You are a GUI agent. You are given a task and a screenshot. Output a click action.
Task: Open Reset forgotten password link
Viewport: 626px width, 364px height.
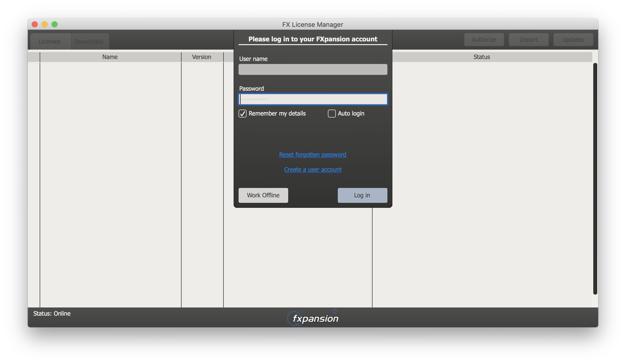click(x=313, y=154)
